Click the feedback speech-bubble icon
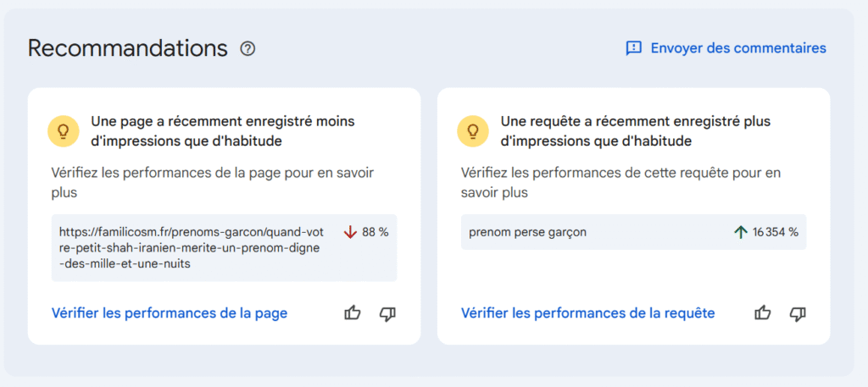This screenshot has width=868, height=387. 633,48
